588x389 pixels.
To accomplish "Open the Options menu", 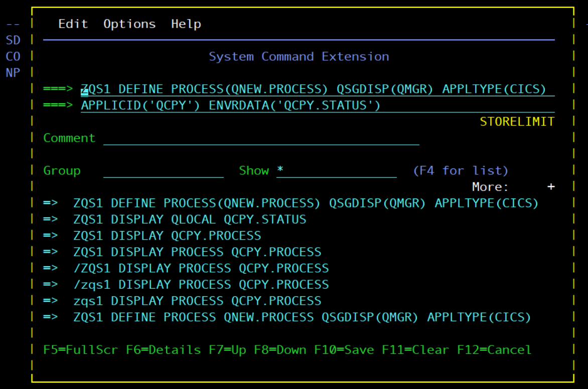I will click(129, 24).
